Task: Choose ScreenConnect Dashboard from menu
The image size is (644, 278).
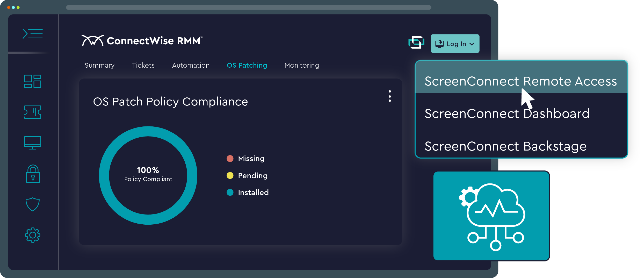Action: [x=507, y=113]
